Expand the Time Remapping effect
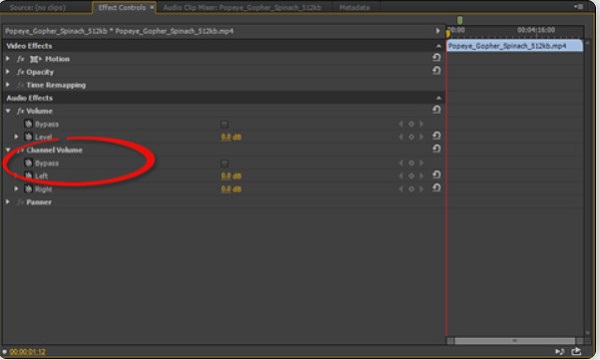 pyautogui.click(x=8, y=85)
